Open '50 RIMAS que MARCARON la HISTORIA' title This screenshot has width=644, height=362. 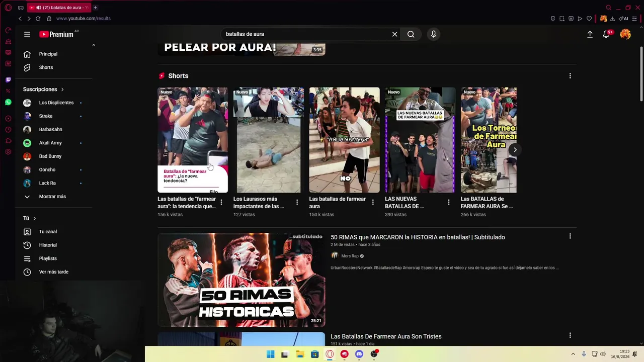(418, 237)
